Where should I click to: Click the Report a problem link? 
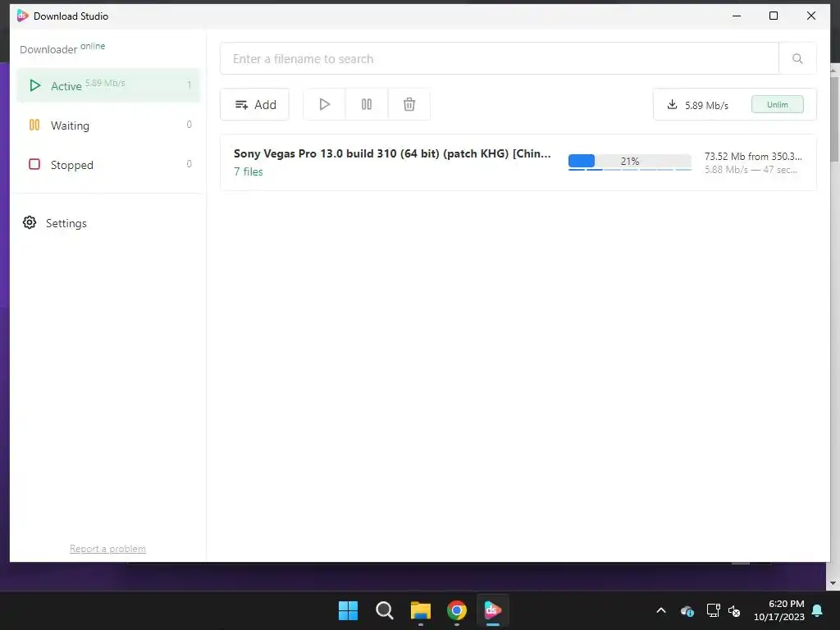point(107,549)
